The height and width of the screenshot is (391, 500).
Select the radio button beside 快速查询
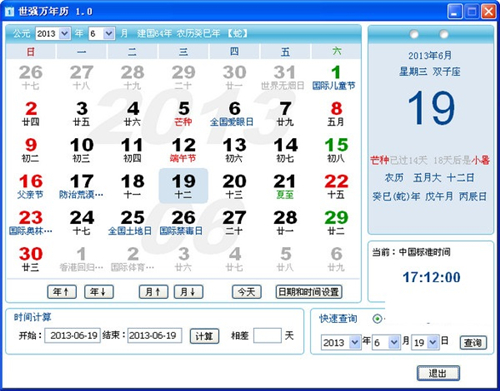click(x=377, y=319)
